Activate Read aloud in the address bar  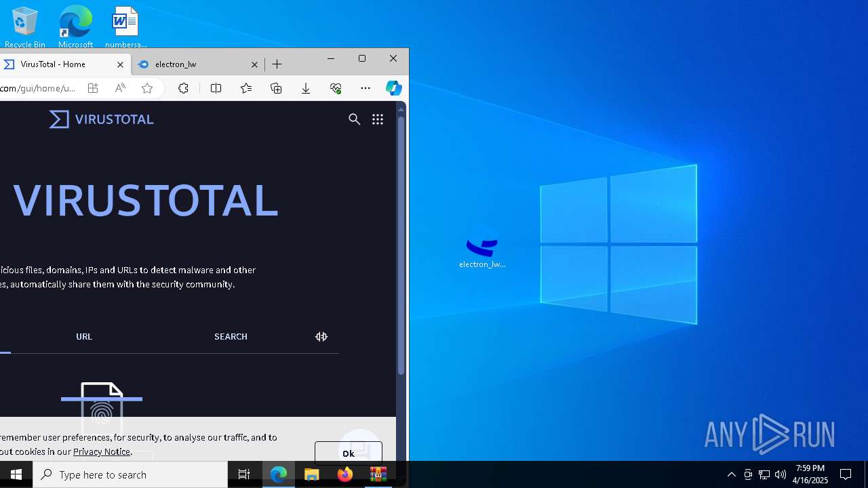pos(120,88)
